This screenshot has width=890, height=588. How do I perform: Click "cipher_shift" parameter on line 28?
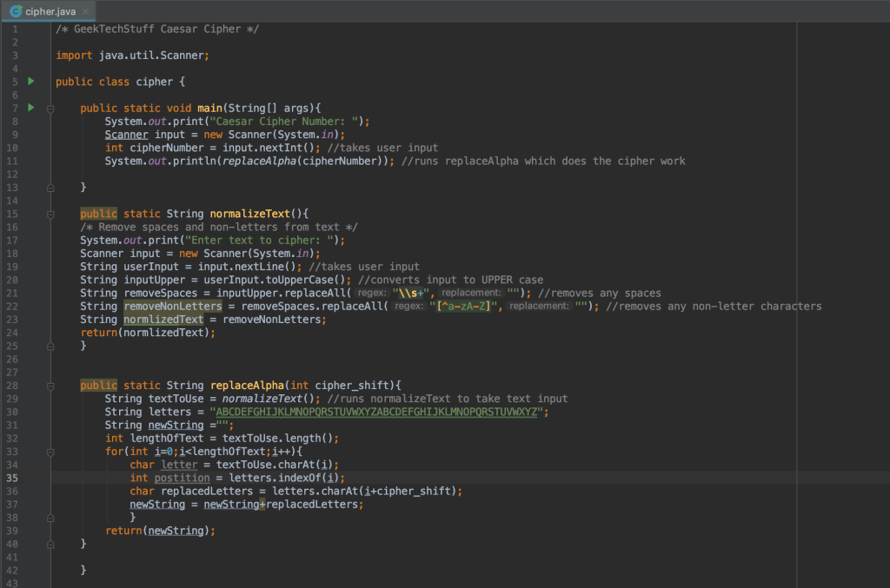coord(352,386)
